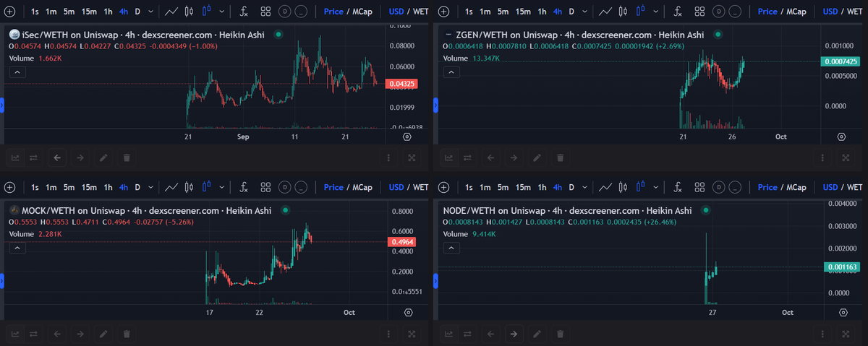Image resolution: width=868 pixels, height=346 pixels.
Task: Click the add-symbol plus icon above iSec chart
Action: [9, 12]
